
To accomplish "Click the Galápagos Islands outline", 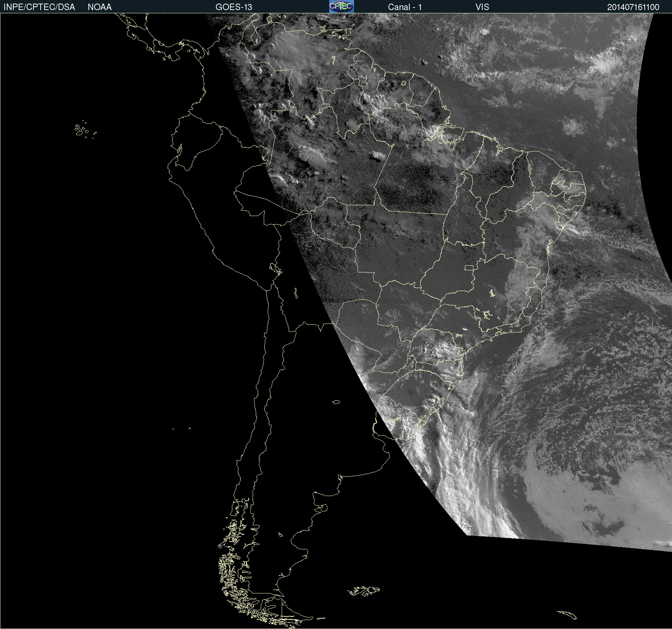I will 81,130.
